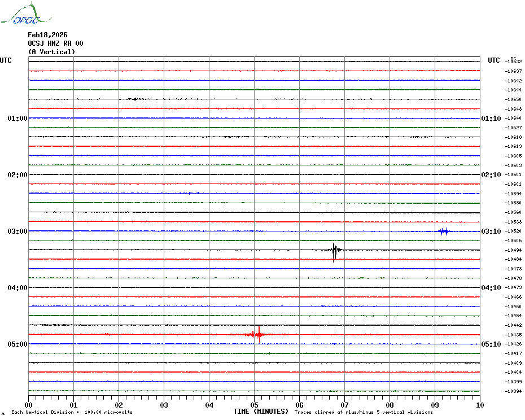Click the 04:10 time label on right
525x420 pixels.
tap(491, 288)
